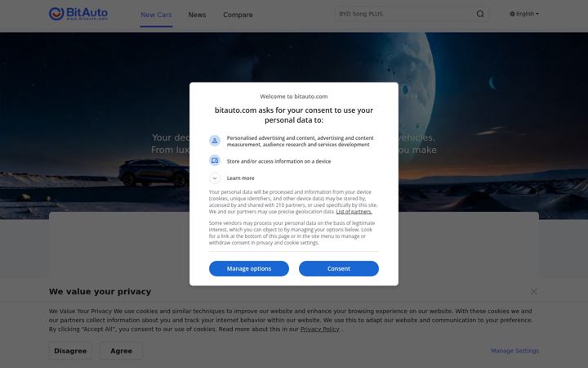Image resolution: width=588 pixels, height=368 pixels.
Task: Open the Privacy Policy link
Action: pyautogui.click(x=320, y=330)
